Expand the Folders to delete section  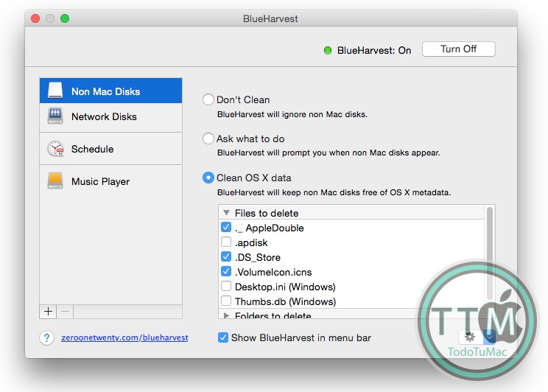pyautogui.click(x=226, y=315)
